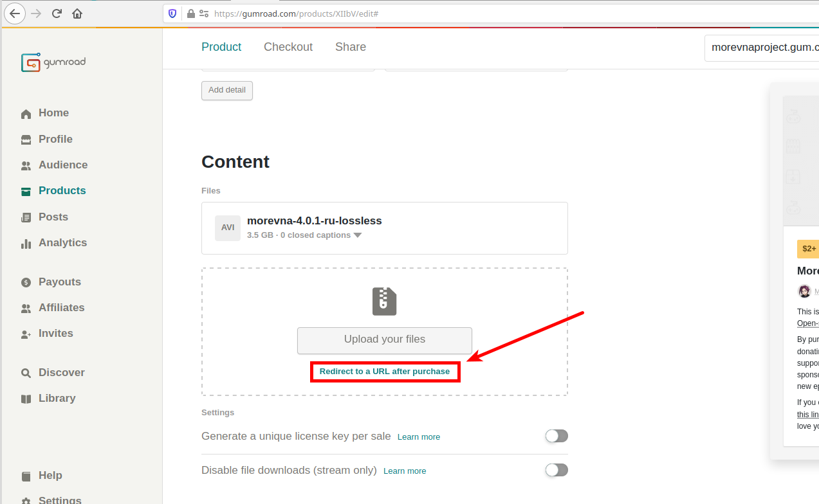Open Payouts in the sidebar
Screen dimensions: 819x504
point(60,282)
